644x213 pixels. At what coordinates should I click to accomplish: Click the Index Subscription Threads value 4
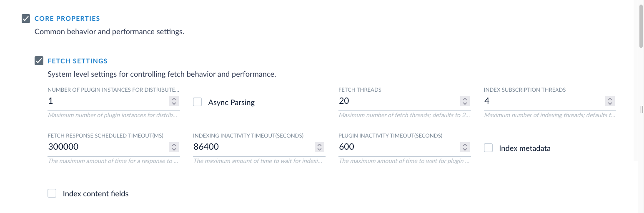click(x=544, y=101)
